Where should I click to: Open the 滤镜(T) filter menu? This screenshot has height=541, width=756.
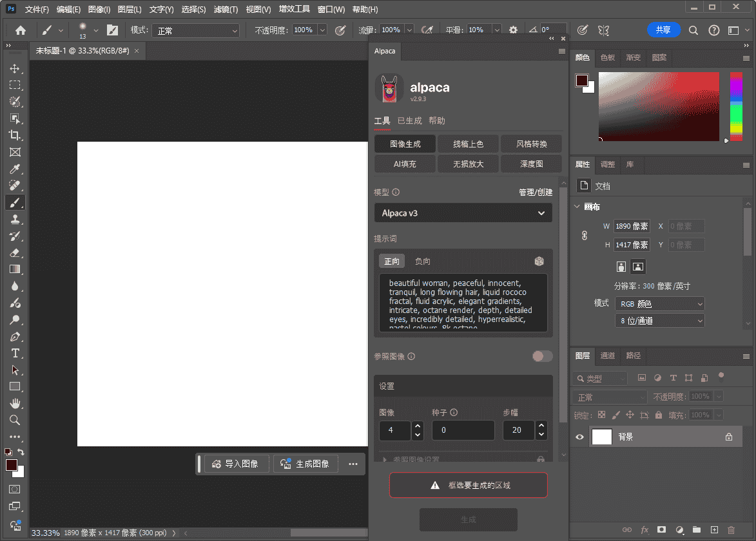[x=226, y=10]
